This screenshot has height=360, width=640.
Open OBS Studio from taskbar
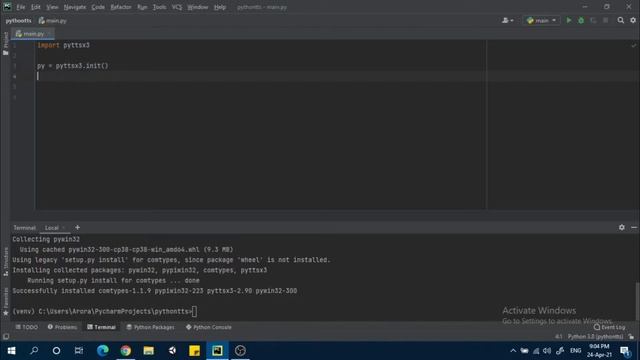click(240, 351)
